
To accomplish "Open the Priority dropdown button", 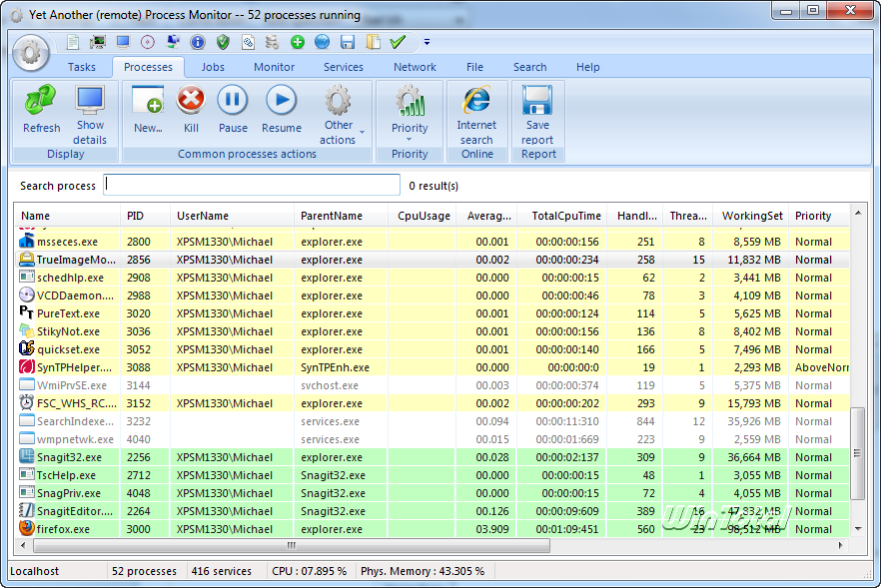I will pos(410,115).
